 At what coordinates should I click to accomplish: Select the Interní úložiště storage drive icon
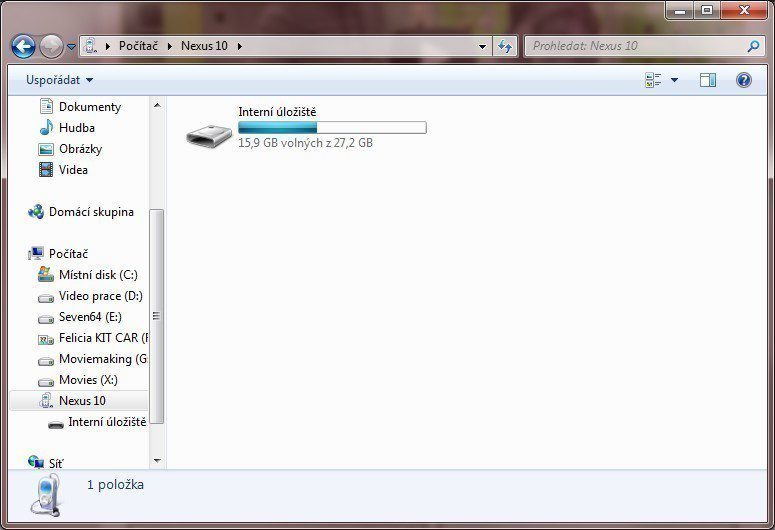click(x=209, y=135)
